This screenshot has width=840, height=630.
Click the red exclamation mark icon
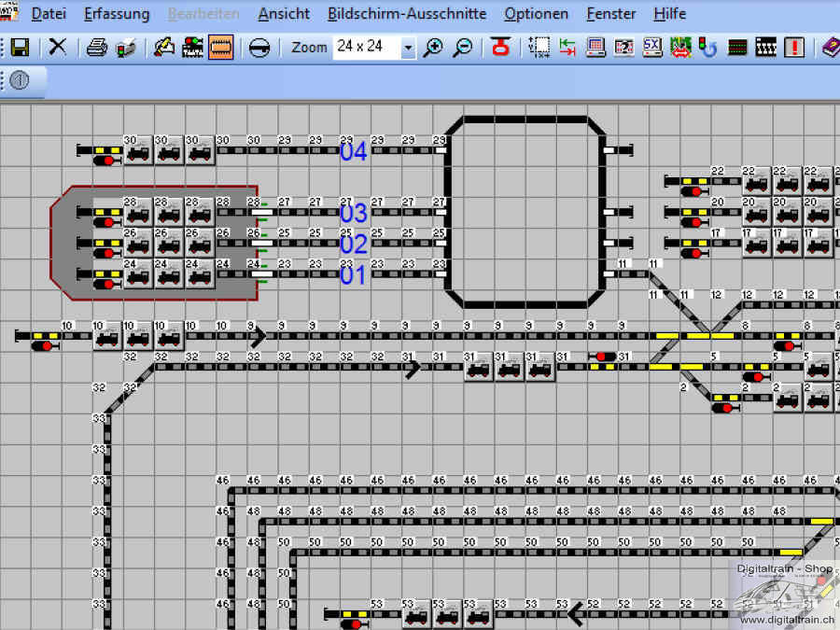coord(794,47)
